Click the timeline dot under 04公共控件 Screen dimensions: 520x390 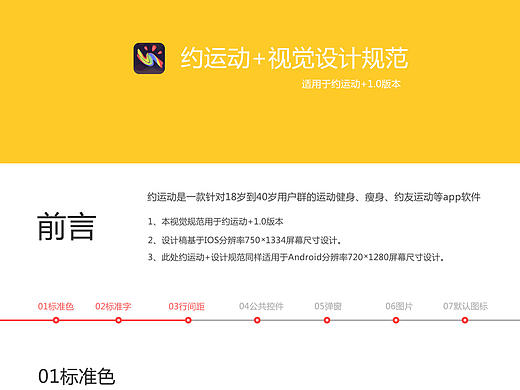[x=257, y=320]
